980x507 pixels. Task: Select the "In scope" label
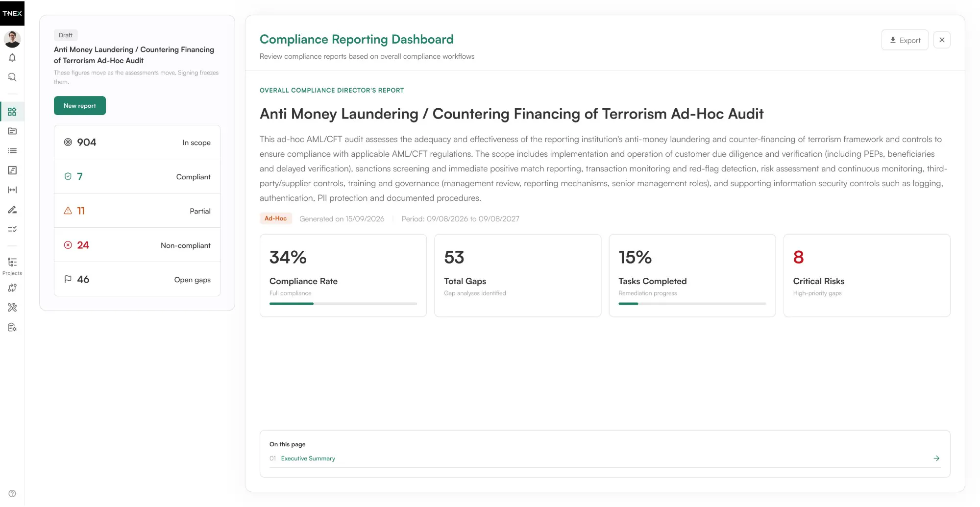(196, 143)
